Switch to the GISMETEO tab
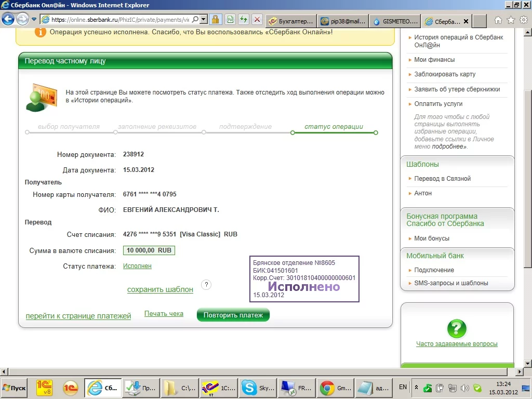Image resolution: width=532 pixels, height=399 pixels. pos(395,21)
